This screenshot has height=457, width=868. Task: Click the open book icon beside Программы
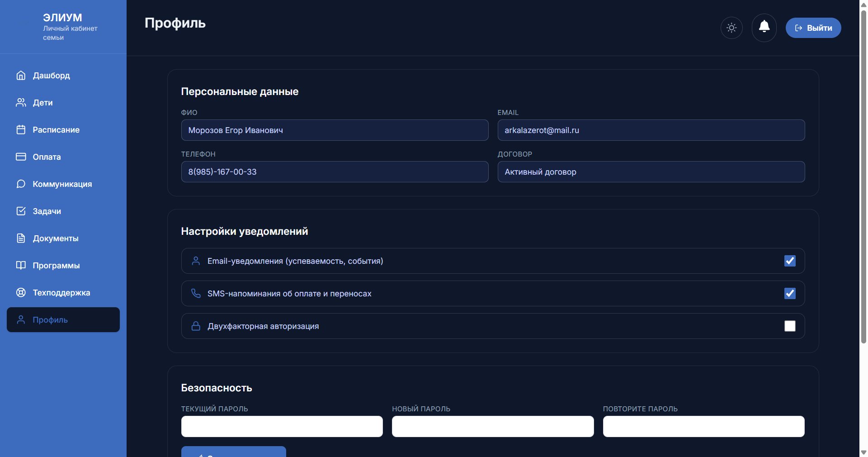click(x=21, y=266)
